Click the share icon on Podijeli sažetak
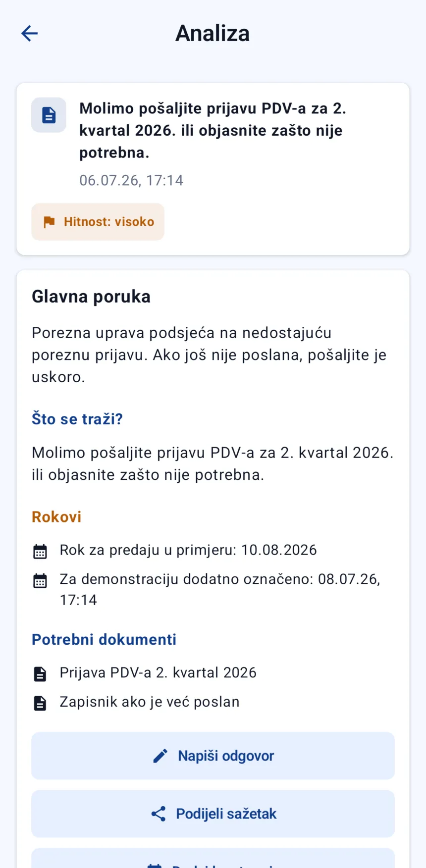426x868 pixels. click(x=158, y=814)
